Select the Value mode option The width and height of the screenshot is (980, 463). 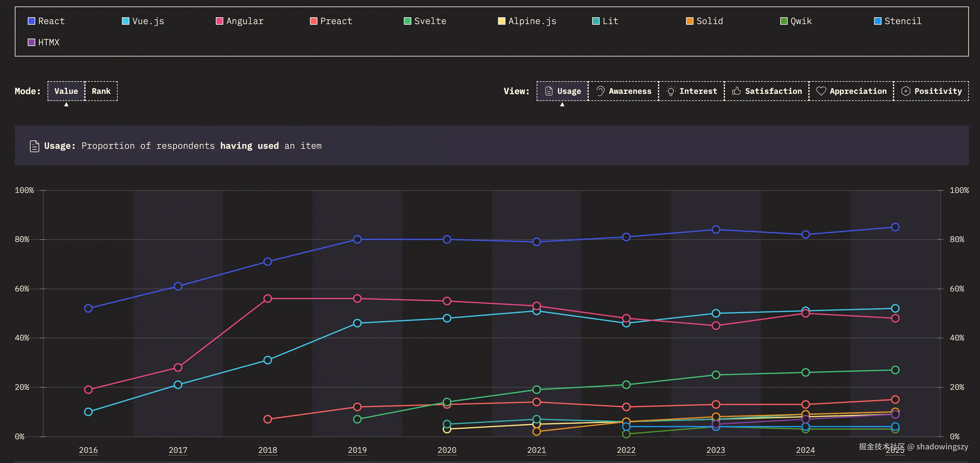pyautogui.click(x=66, y=91)
